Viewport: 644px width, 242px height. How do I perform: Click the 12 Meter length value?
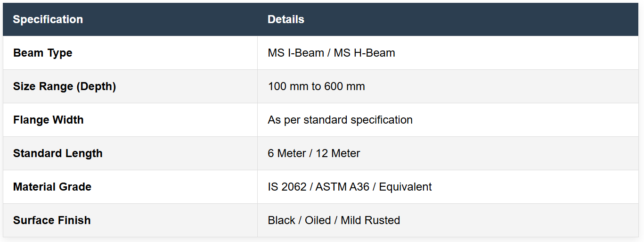(x=339, y=153)
